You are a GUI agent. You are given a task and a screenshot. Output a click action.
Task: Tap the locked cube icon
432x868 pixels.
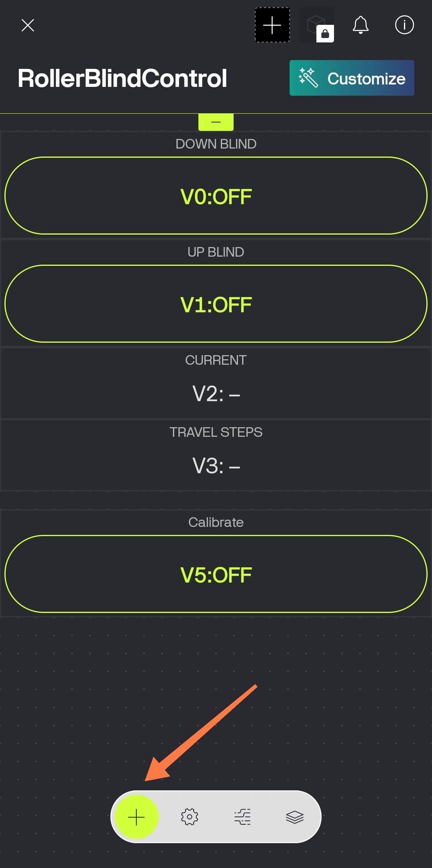click(316, 25)
